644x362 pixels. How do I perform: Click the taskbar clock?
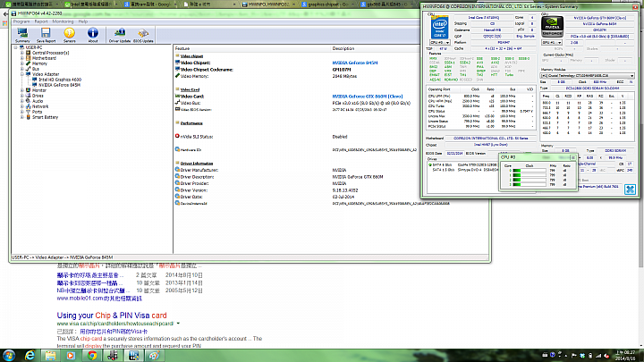624,356
